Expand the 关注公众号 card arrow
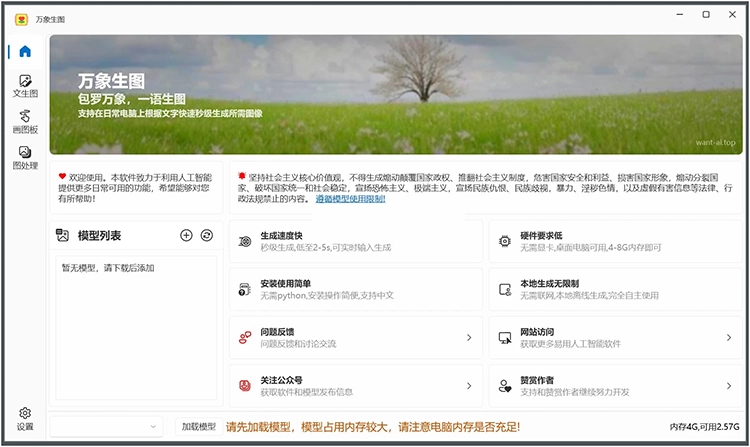The height and width of the screenshot is (447, 750). pyautogui.click(x=468, y=385)
